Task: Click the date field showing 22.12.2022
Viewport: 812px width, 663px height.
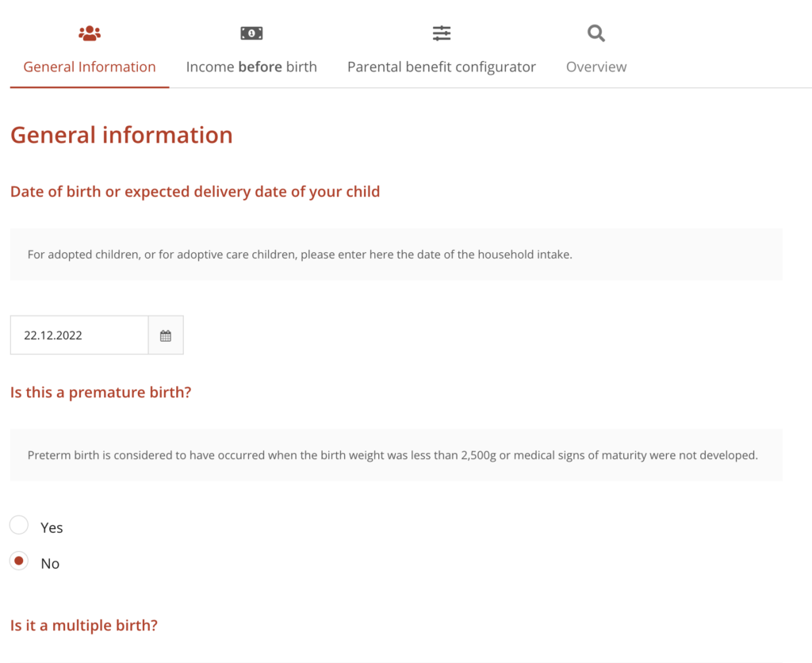Action: pyautogui.click(x=79, y=335)
